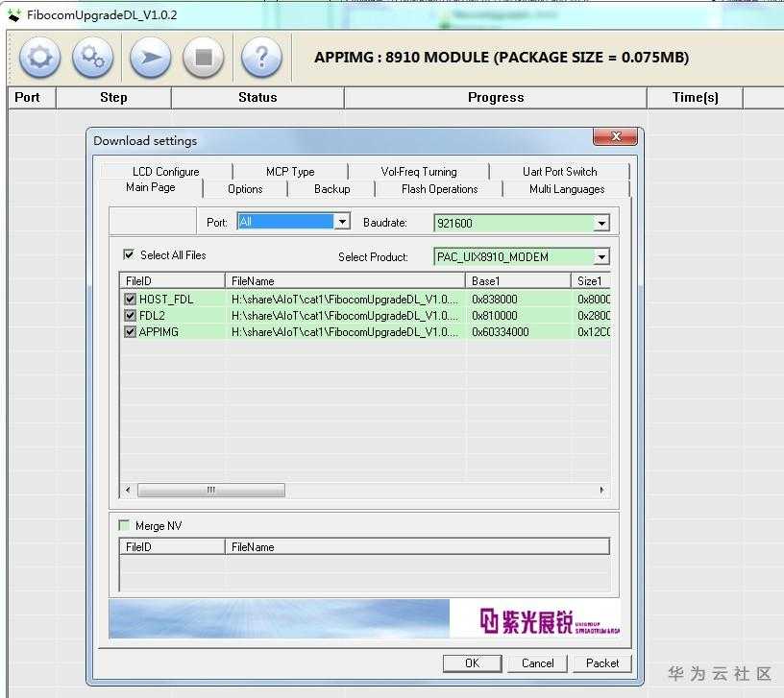Confirm settings with the OK button
784x698 pixels.
(472, 663)
